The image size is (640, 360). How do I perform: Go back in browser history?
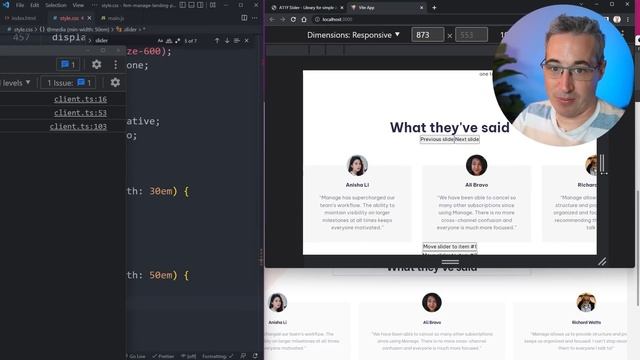(272, 19)
